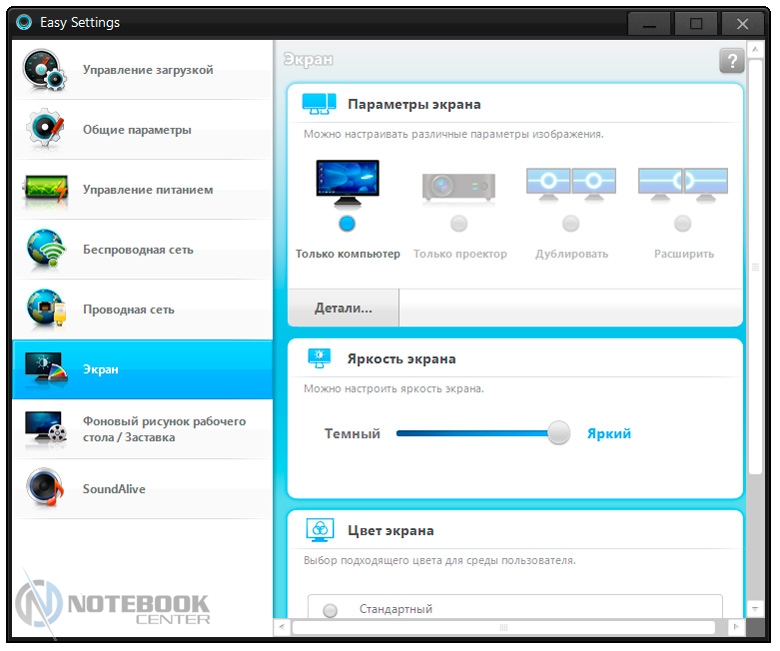Pick the Стандартный color radio option
780x651 pixels.
[x=331, y=610]
